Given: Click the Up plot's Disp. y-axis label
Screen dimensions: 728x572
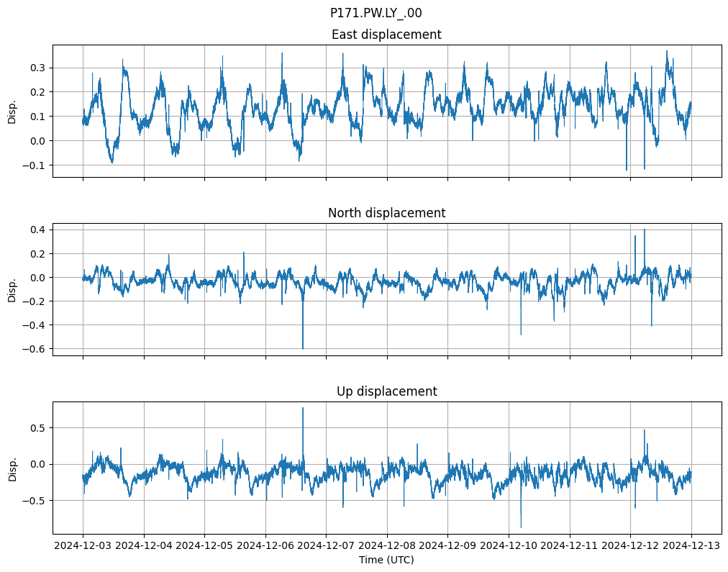Looking at the screenshot, I should pyautogui.click(x=12, y=468).
